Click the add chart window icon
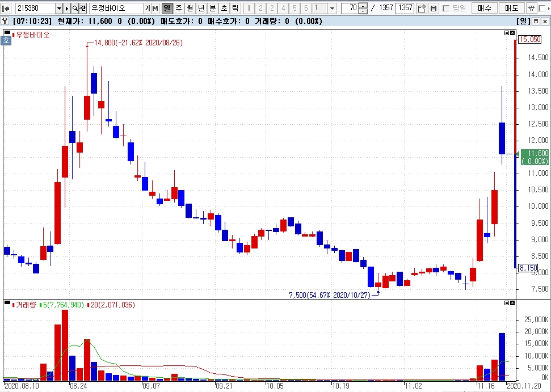The height and width of the screenshot is (392, 551). click(421, 9)
